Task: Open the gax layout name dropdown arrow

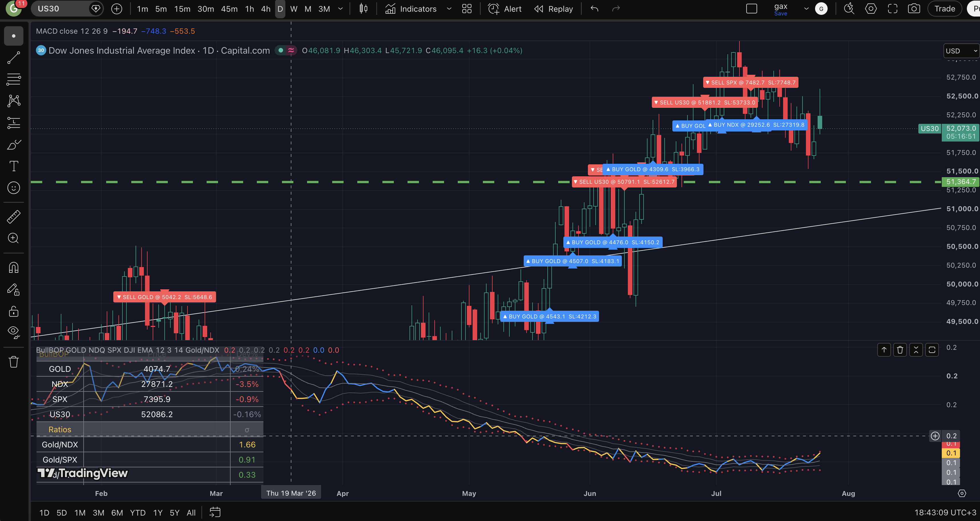Action: click(x=806, y=9)
